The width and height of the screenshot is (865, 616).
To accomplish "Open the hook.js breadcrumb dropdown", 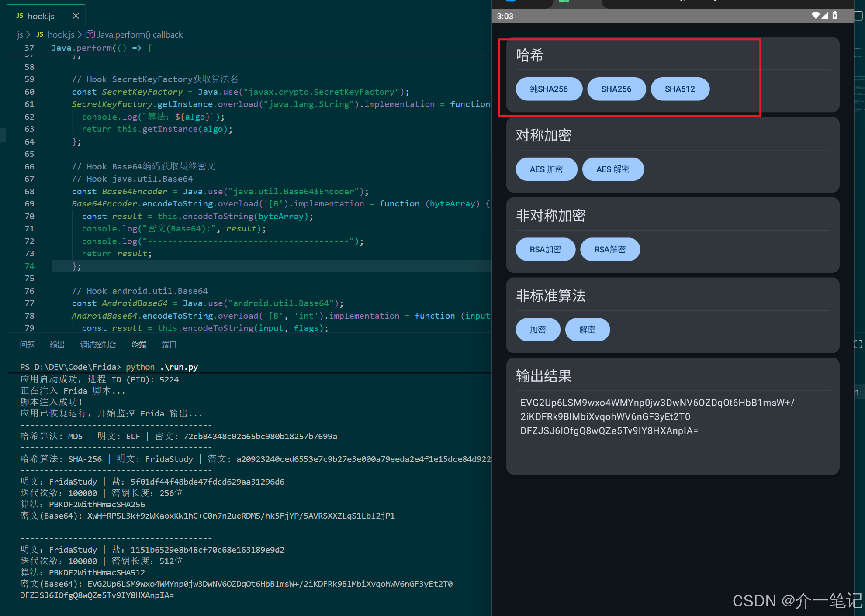I will pyautogui.click(x=61, y=34).
